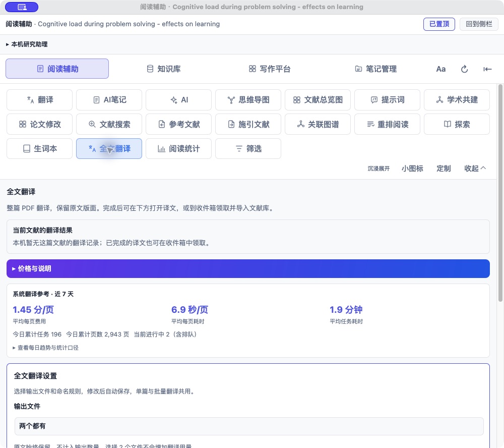Open the 施引文献 citing papers tool
The width and height of the screenshot is (504, 448).
pyautogui.click(x=248, y=124)
